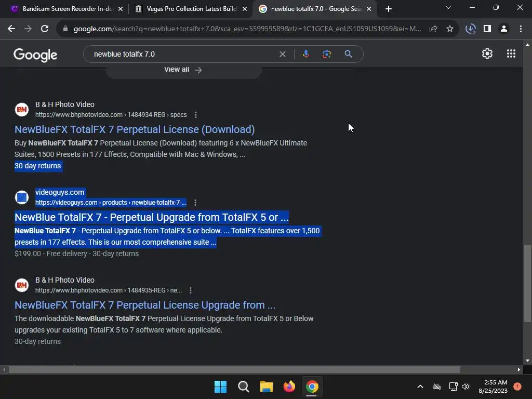
Task: Open Firefox from taskbar
Action: point(289,387)
